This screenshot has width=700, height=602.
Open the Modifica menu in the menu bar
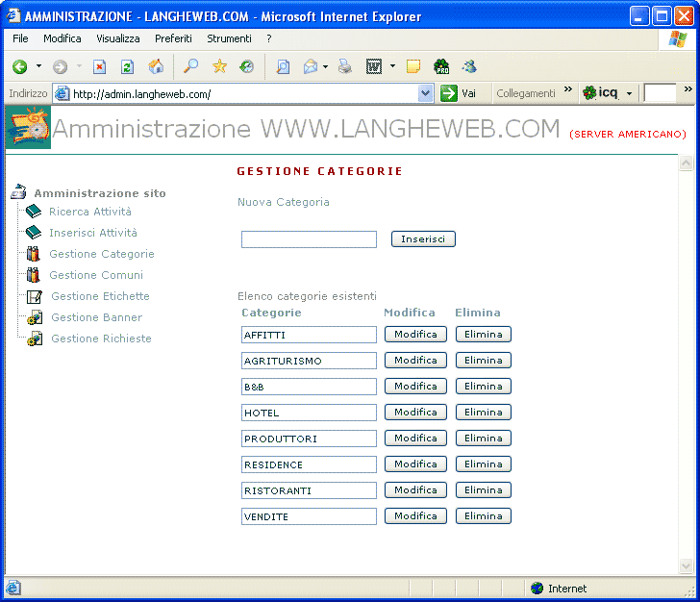click(62, 38)
